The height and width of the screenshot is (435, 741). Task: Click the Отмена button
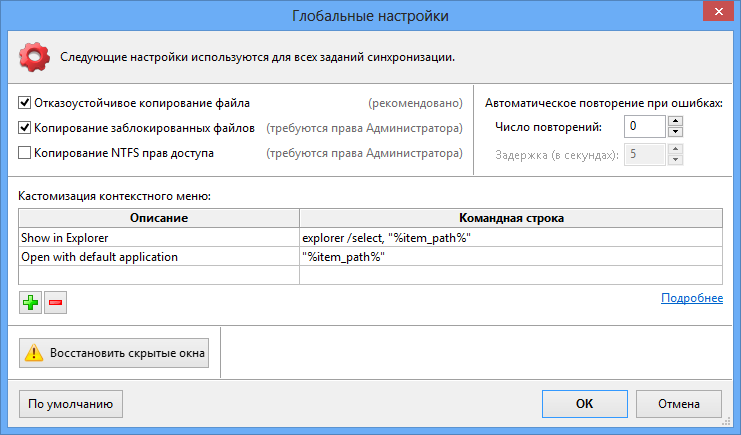(x=678, y=404)
